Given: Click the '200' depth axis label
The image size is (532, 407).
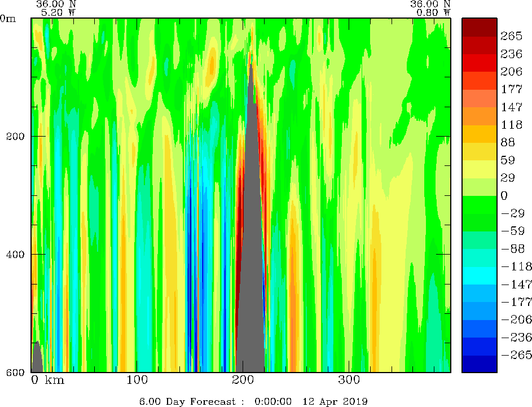Looking at the screenshot, I should pos(15,136).
